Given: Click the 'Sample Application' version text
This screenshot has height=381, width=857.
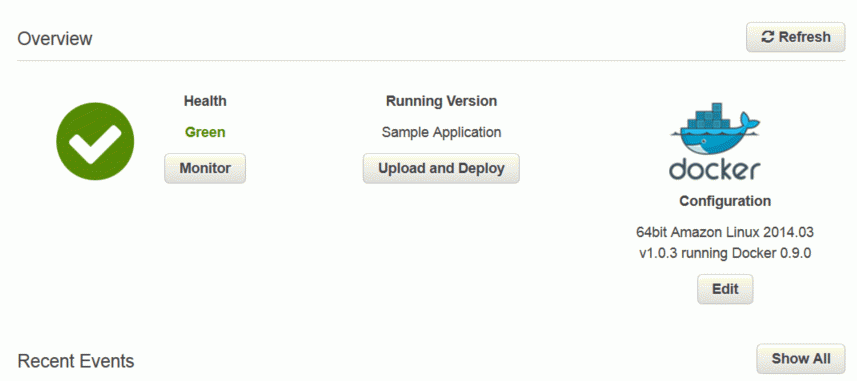Looking at the screenshot, I should (x=441, y=132).
